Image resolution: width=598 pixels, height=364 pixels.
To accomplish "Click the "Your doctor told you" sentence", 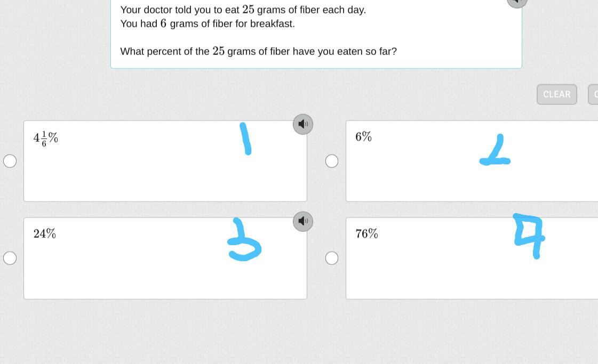I will (243, 10).
